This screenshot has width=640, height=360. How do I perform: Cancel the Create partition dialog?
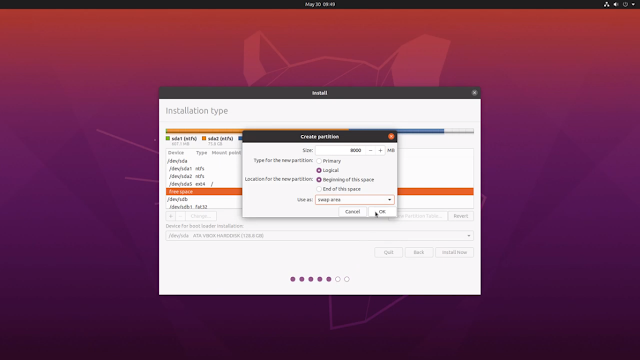(x=352, y=211)
